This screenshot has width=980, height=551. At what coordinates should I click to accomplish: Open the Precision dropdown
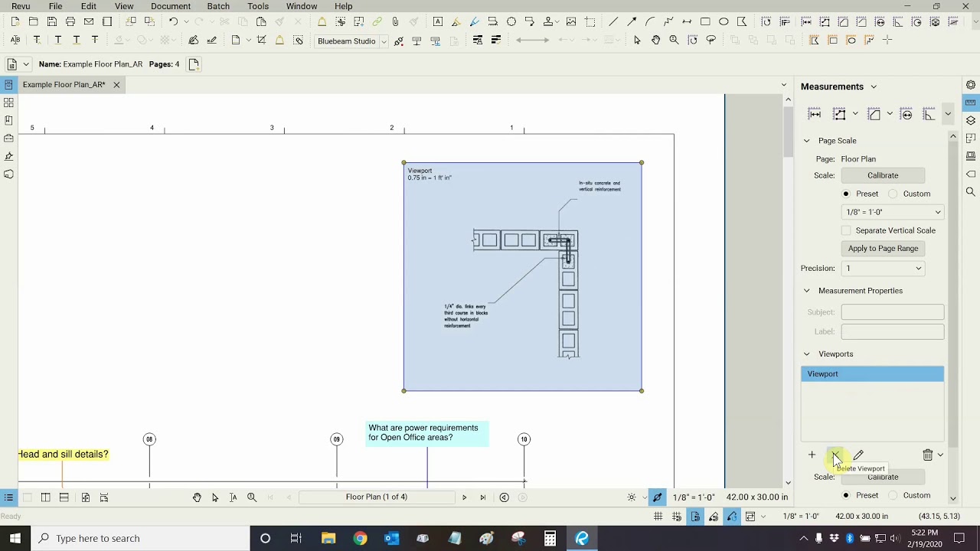pyautogui.click(x=883, y=269)
